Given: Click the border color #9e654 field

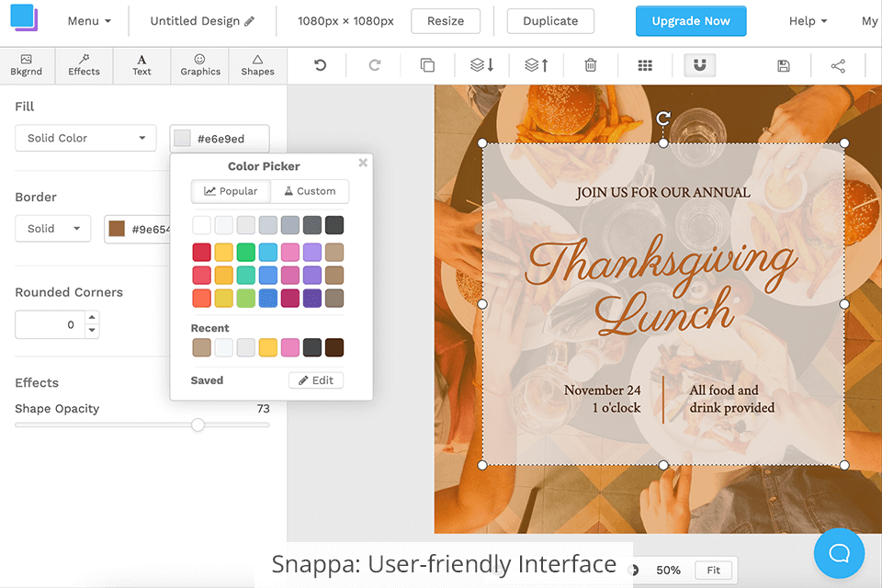Looking at the screenshot, I should coord(137,229).
